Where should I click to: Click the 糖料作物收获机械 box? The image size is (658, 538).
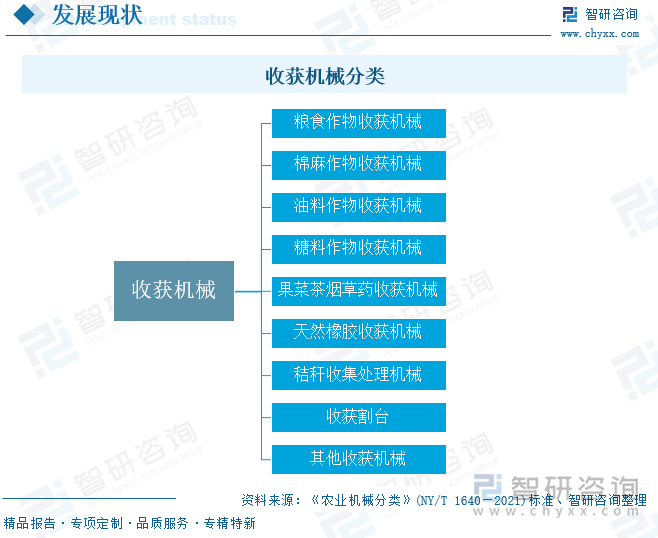click(x=358, y=249)
